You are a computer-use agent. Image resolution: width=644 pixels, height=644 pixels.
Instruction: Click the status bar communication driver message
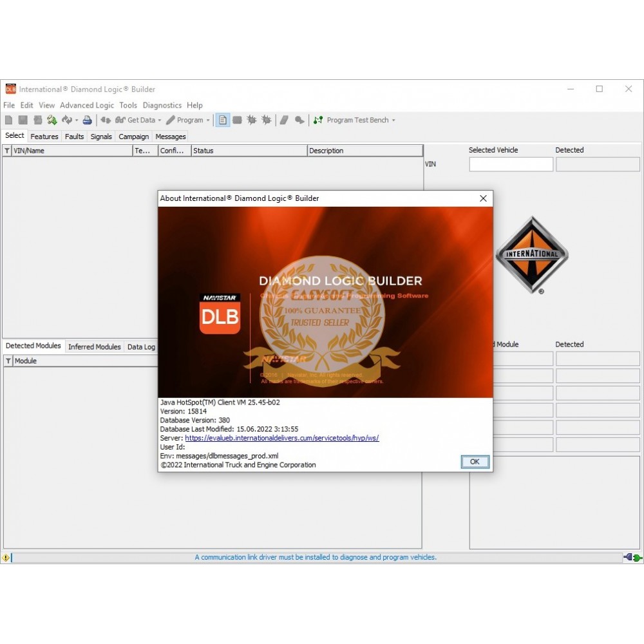[316, 557]
